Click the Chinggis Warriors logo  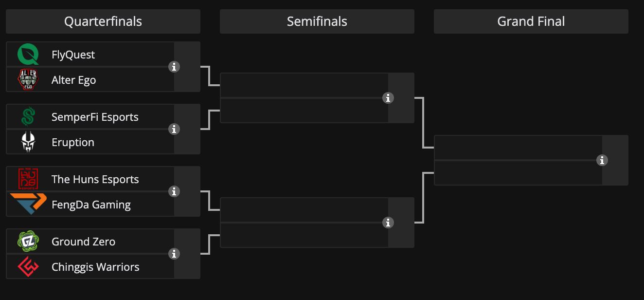(28, 267)
